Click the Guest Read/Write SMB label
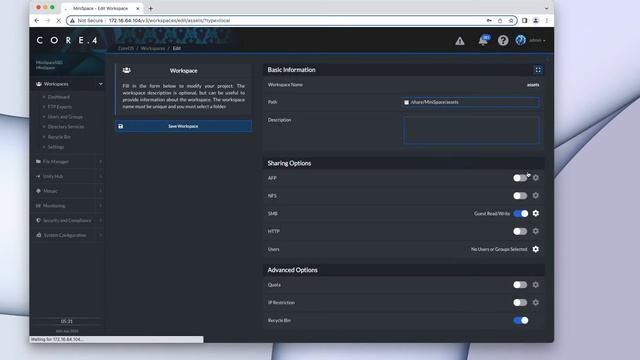640x360 pixels. [x=492, y=213]
